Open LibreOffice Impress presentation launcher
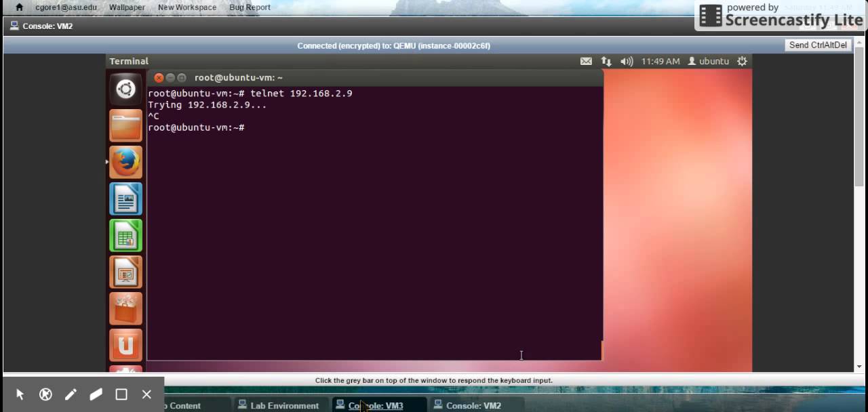The width and height of the screenshot is (868, 412). point(125,272)
